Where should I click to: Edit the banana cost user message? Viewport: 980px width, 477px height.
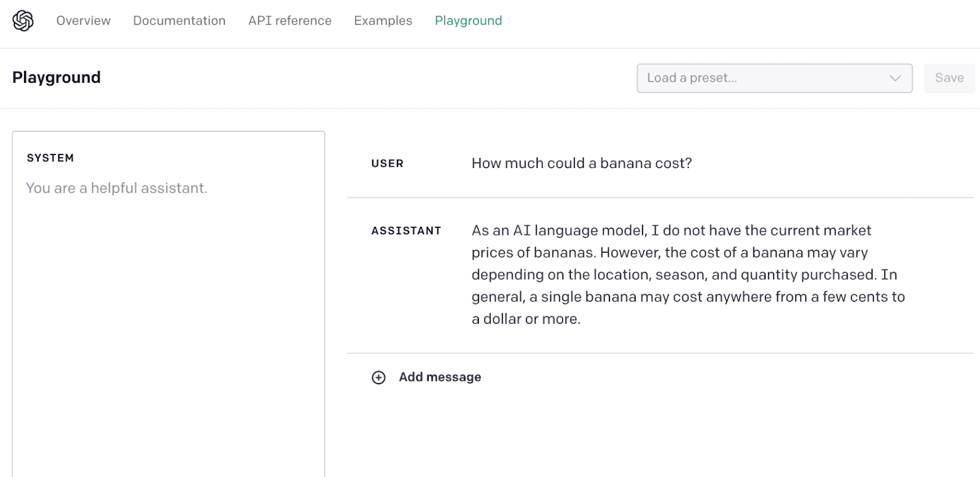(x=581, y=164)
